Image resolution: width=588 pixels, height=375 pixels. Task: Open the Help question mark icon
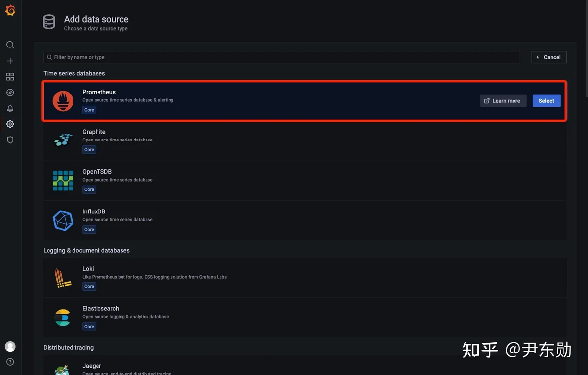coord(10,362)
